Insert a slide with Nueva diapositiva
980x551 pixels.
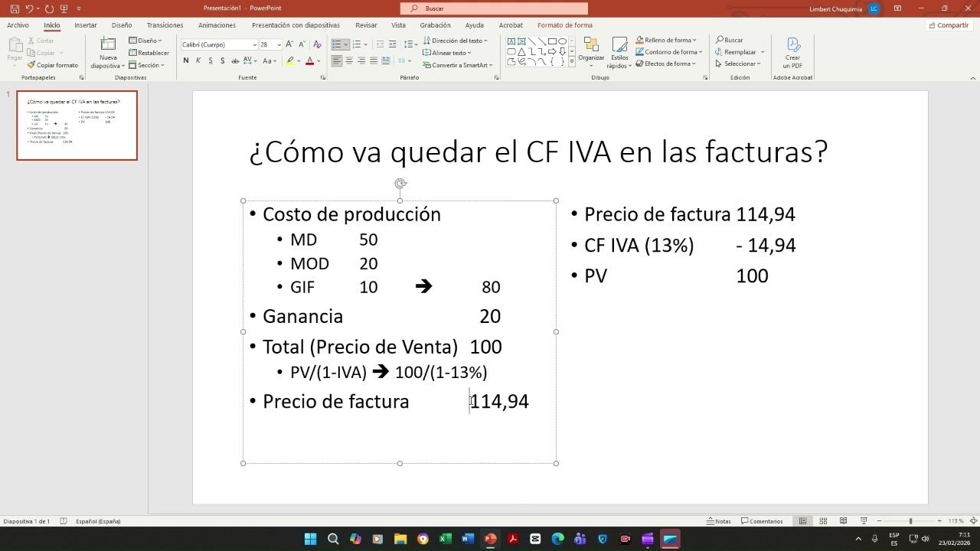[108, 52]
